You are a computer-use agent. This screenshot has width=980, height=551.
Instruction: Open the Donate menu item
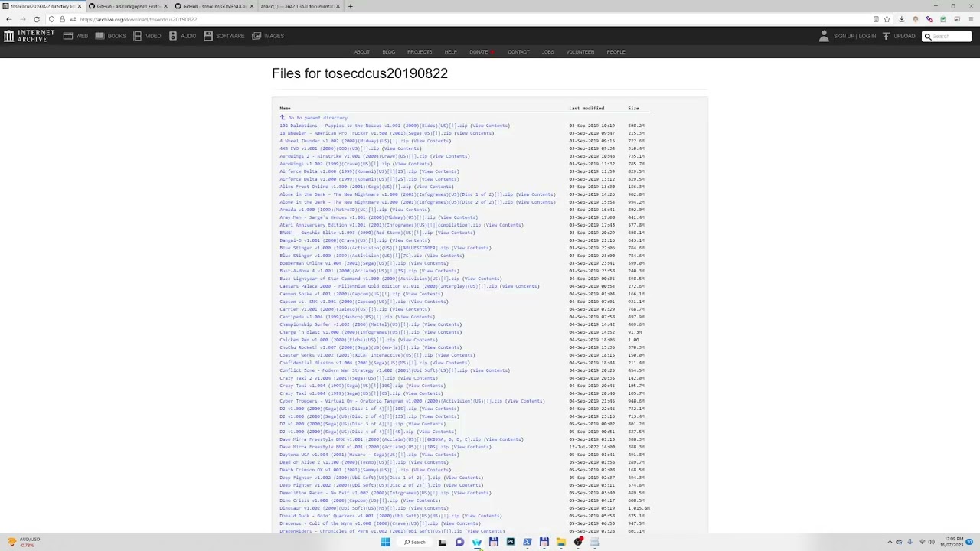(481, 52)
